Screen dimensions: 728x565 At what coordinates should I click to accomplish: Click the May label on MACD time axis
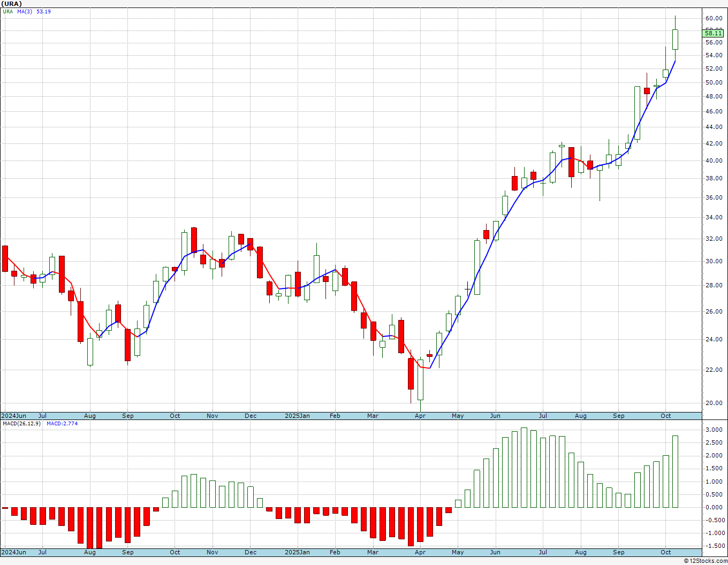[x=458, y=552]
